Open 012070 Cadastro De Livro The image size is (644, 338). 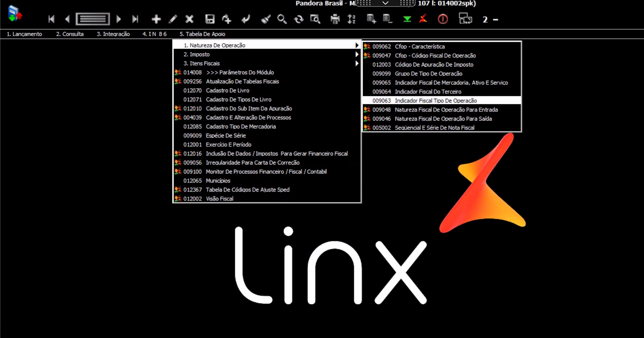pos(267,91)
